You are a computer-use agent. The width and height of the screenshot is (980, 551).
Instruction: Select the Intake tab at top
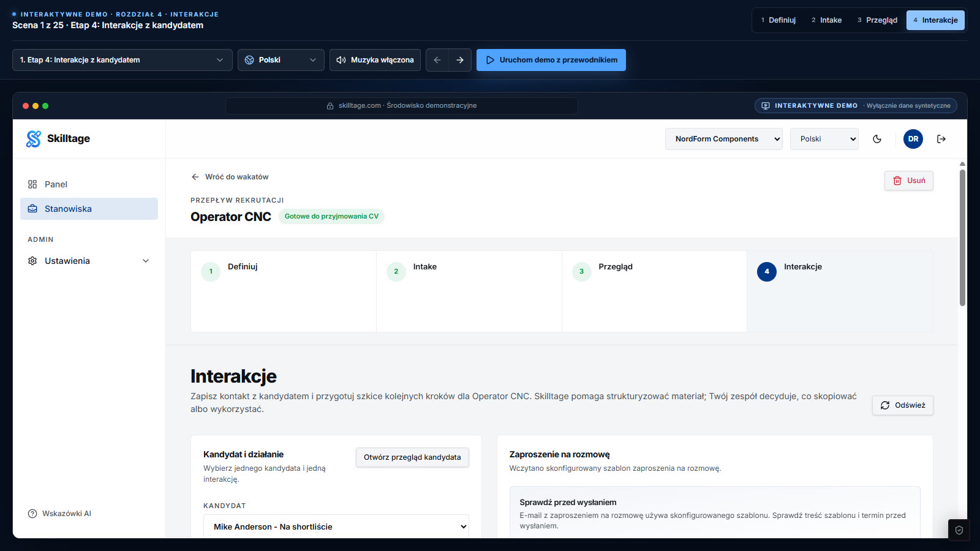tap(826, 20)
